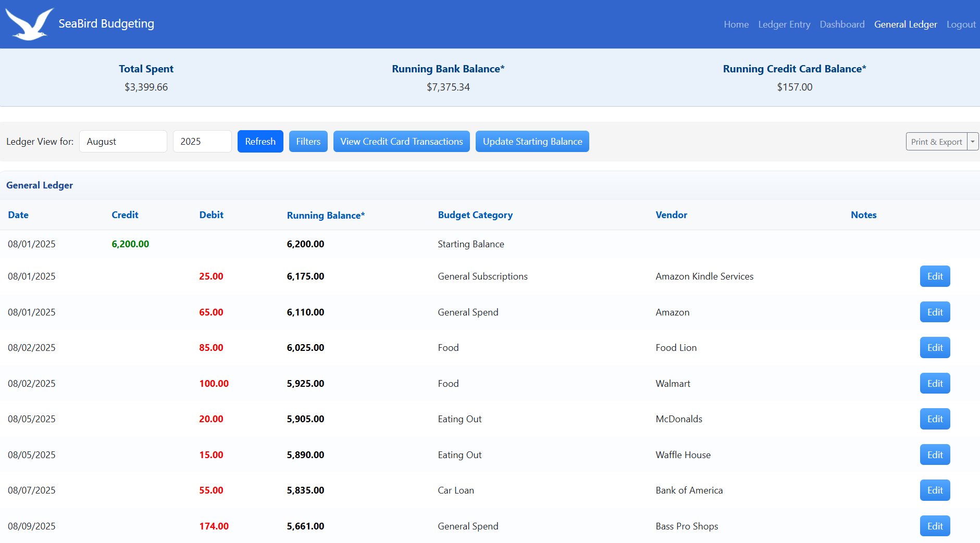Viewport: 980px width, 543px height.
Task: Click the 08/09/2025 date cell
Action: click(32, 526)
